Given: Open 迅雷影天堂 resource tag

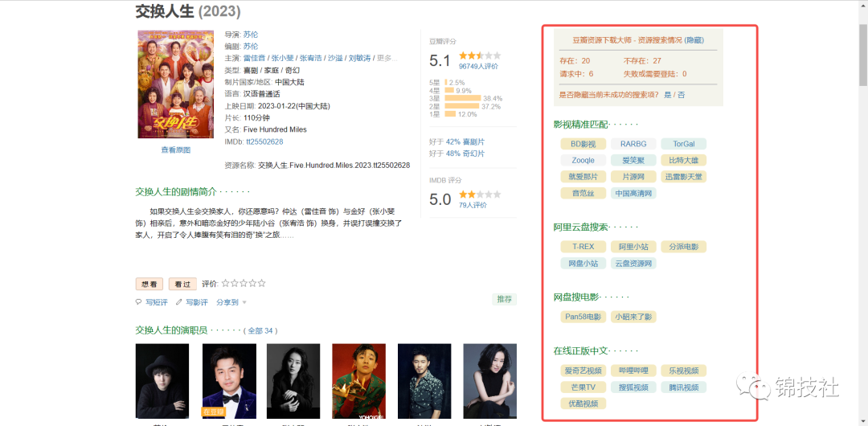Looking at the screenshot, I should [684, 177].
